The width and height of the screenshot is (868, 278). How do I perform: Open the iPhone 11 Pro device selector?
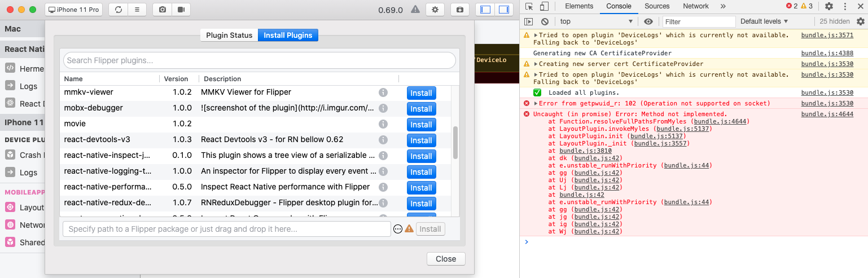tap(73, 10)
